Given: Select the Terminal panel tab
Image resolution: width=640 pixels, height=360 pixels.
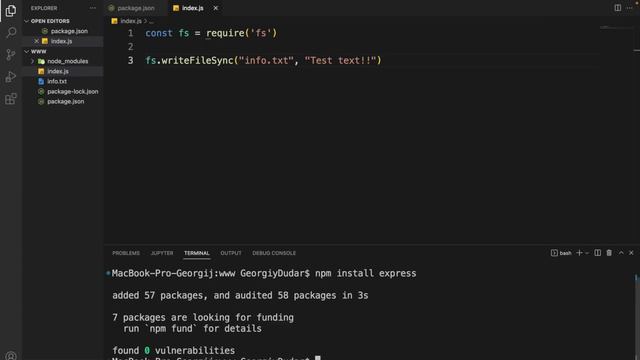Looking at the screenshot, I should pos(197,253).
